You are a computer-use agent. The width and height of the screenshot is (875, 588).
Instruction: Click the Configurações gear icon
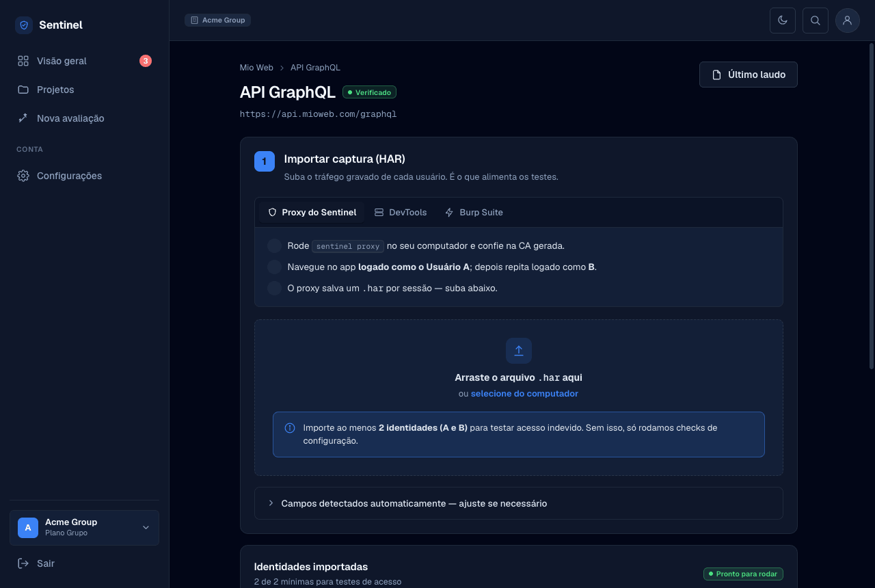coord(23,176)
